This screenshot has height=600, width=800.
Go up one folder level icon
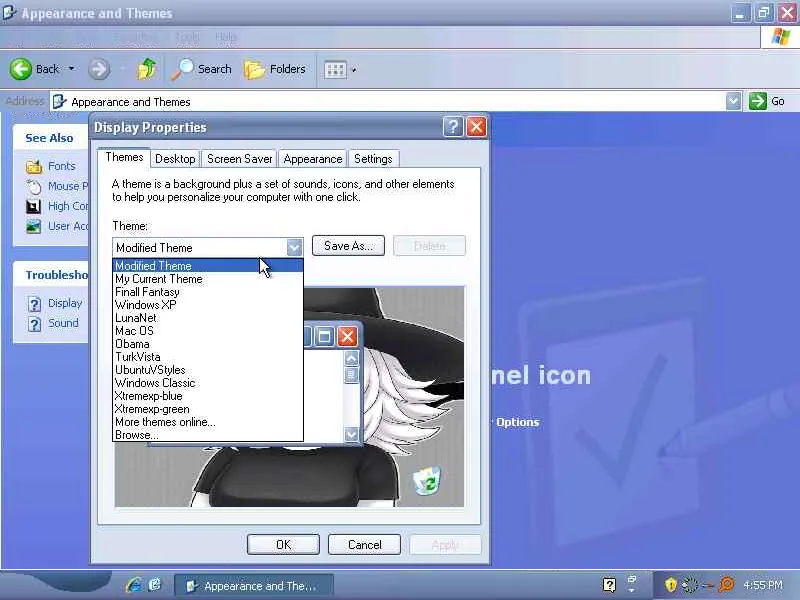click(147, 69)
